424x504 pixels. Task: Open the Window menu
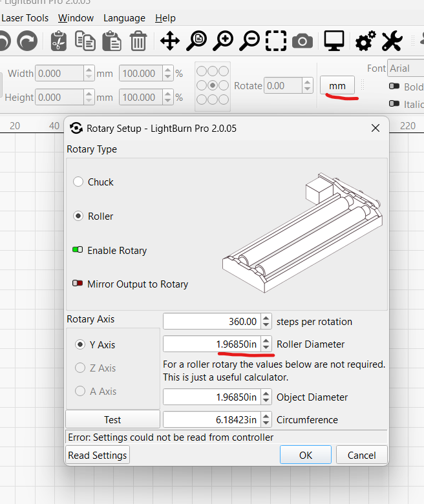point(76,18)
